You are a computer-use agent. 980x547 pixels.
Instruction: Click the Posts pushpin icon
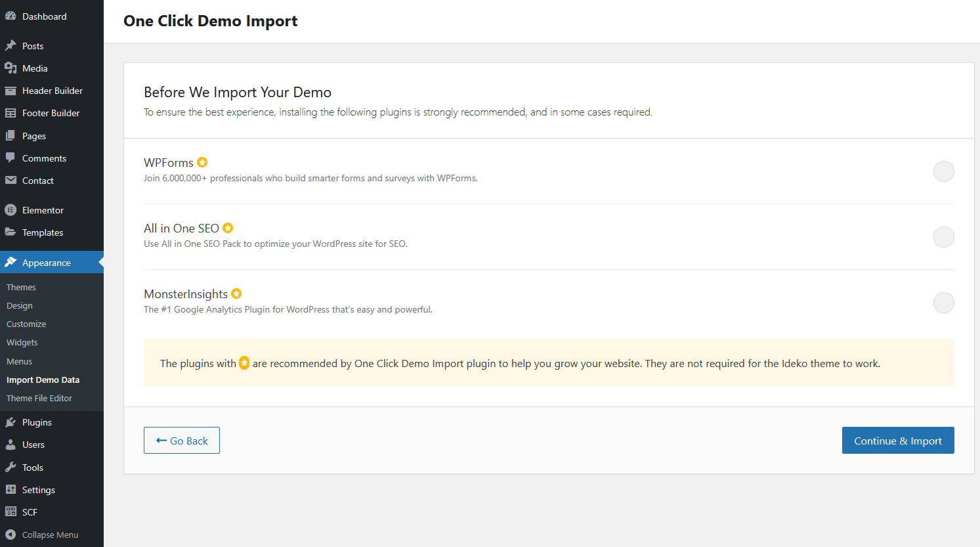click(x=11, y=46)
